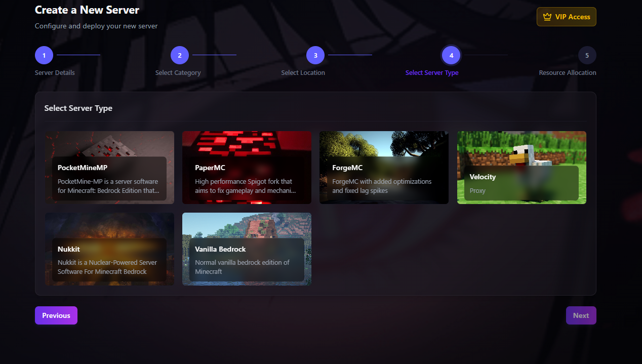Click the crown icon on VIP Access

tap(547, 16)
